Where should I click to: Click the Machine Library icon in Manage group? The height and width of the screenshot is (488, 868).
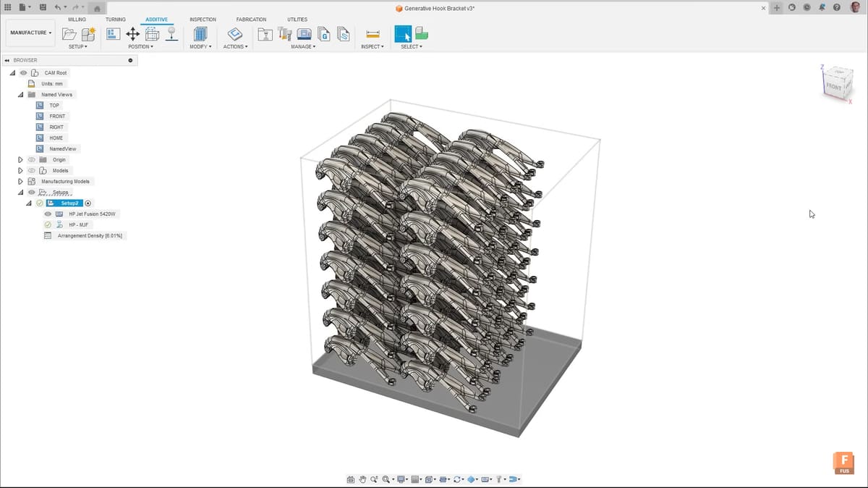(305, 34)
